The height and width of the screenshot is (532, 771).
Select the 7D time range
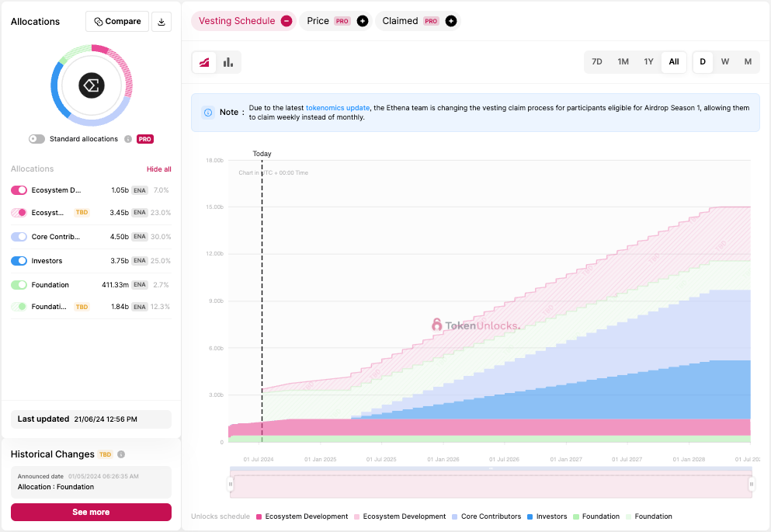click(x=597, y=62)
